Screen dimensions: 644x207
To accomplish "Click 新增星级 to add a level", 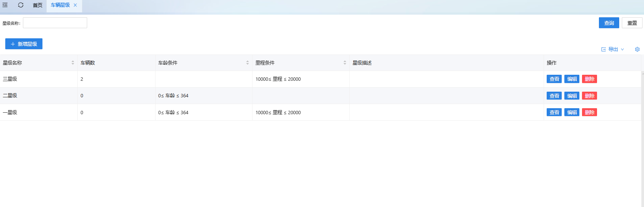I will (x=24, y=44).
